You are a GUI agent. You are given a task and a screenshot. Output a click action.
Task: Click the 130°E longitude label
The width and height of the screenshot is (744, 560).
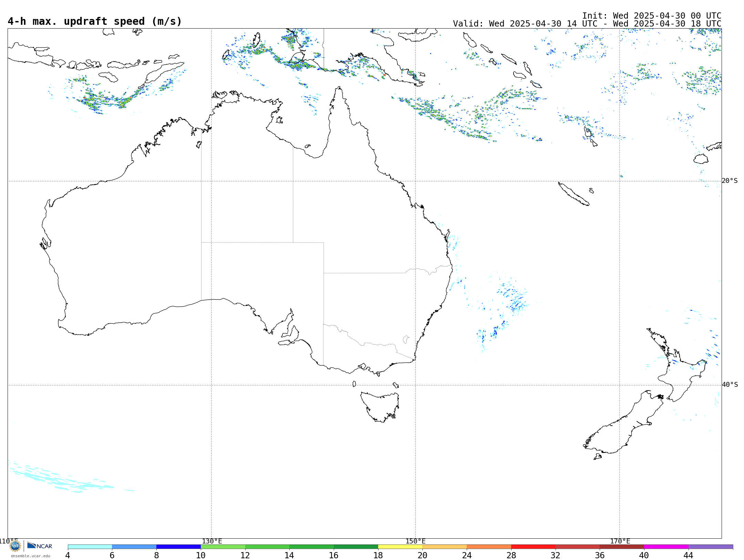tap(212, 541)
